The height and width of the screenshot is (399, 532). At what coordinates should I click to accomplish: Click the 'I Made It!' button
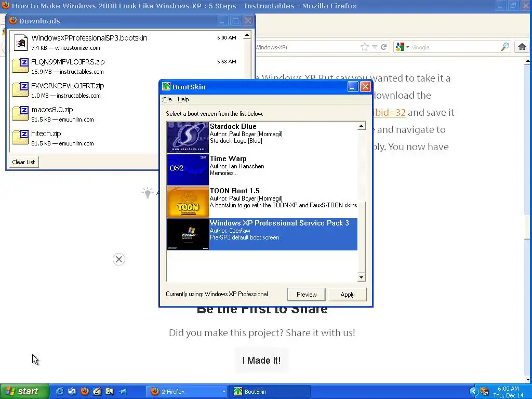(x=262, y=361)
